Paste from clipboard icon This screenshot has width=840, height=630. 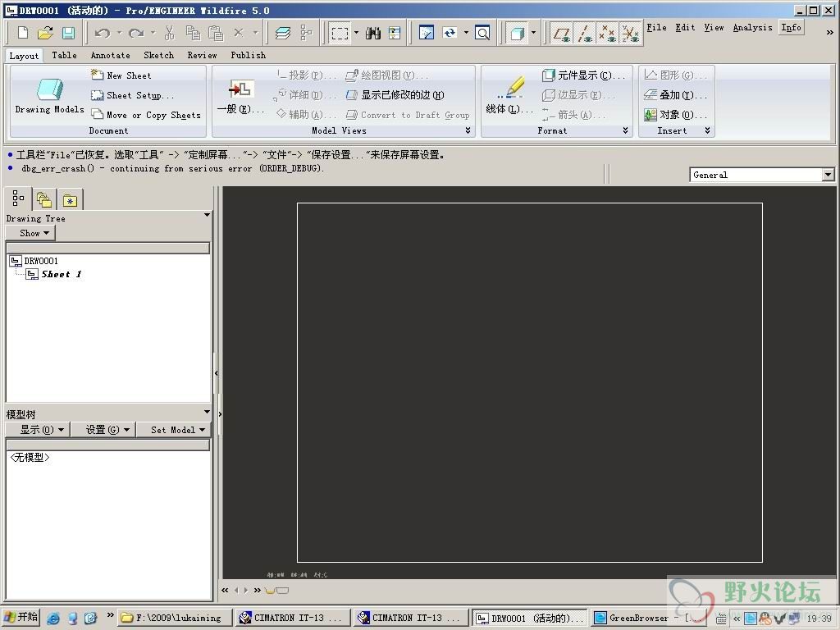click(216, 33)
